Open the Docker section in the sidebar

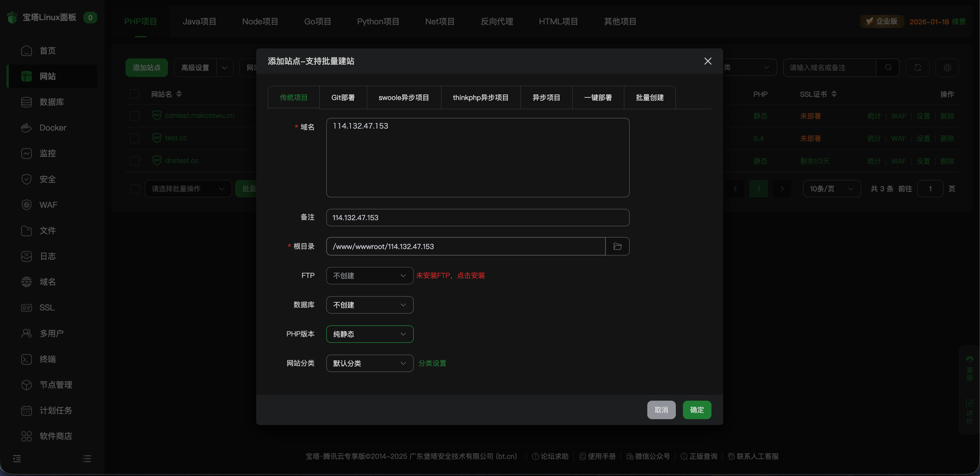coord(52,128)
